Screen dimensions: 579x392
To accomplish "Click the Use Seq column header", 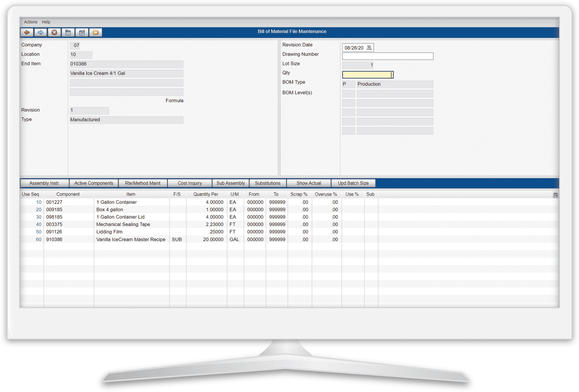I will click(30, 194).
